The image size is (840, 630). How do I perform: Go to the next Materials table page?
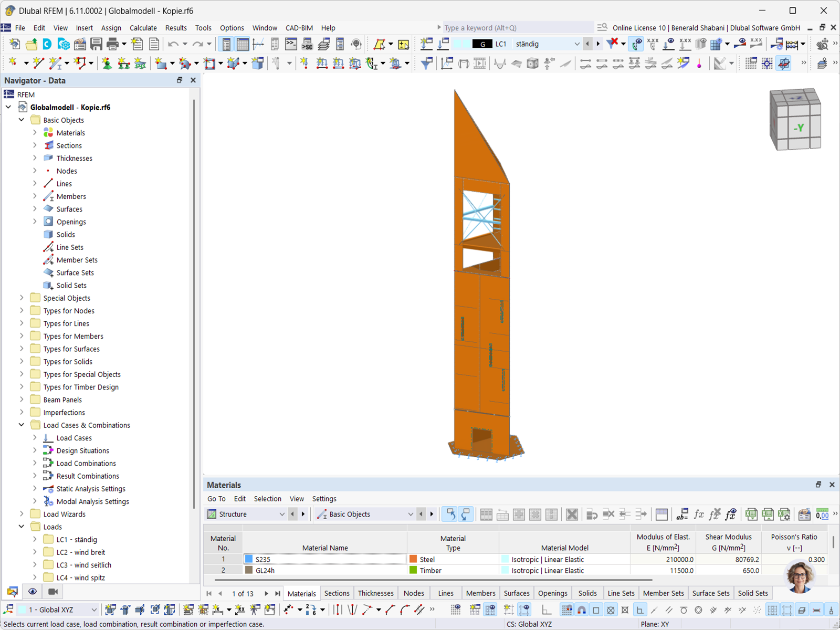point(267,593)
